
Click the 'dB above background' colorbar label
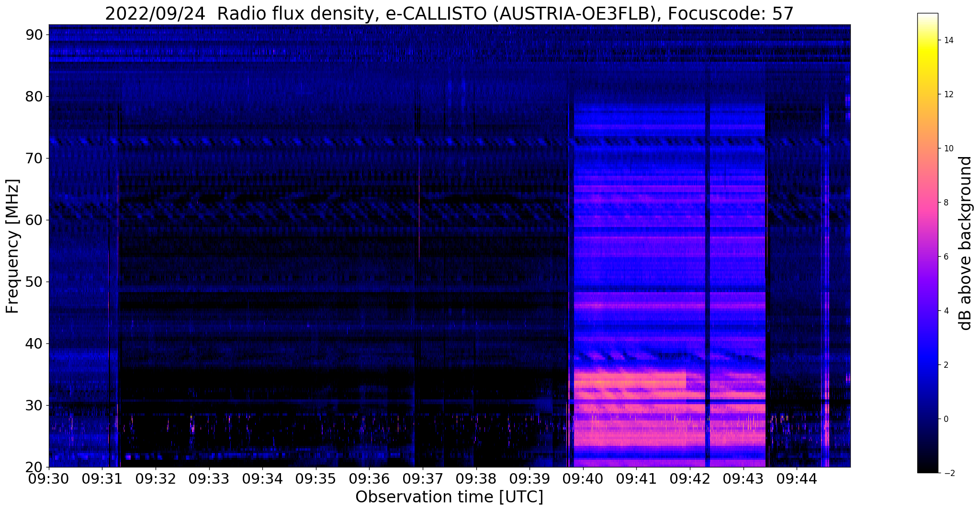[x=966, y=243]
